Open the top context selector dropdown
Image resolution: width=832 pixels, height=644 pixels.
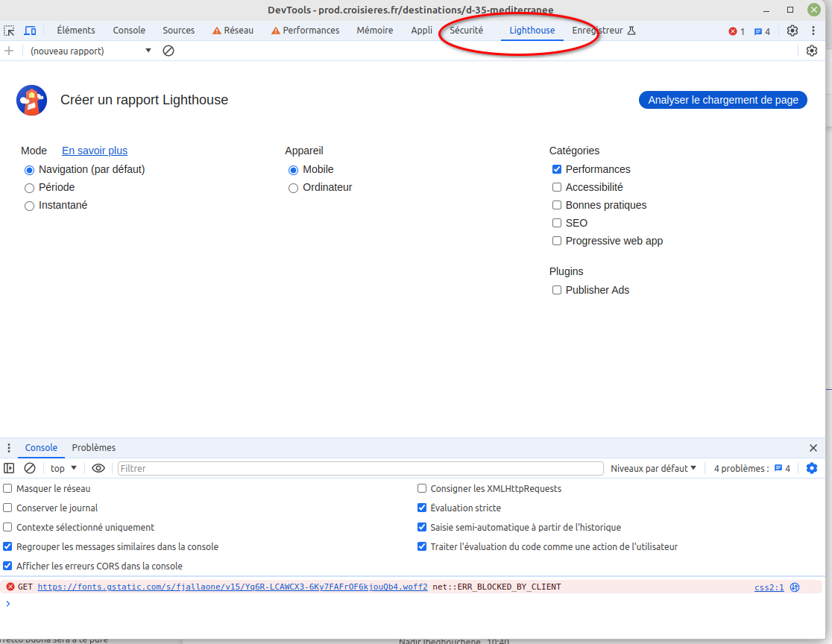coord(63,468)
